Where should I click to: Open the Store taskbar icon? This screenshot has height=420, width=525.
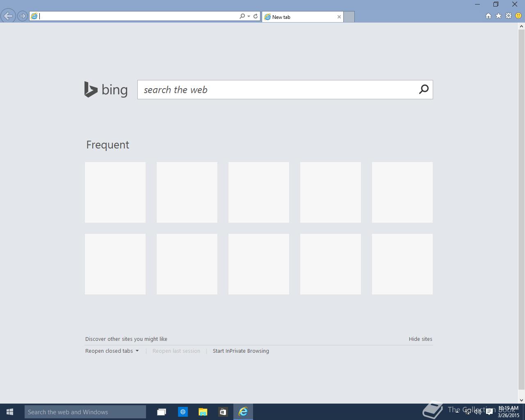pyautogui.click(x=223, y=412)
